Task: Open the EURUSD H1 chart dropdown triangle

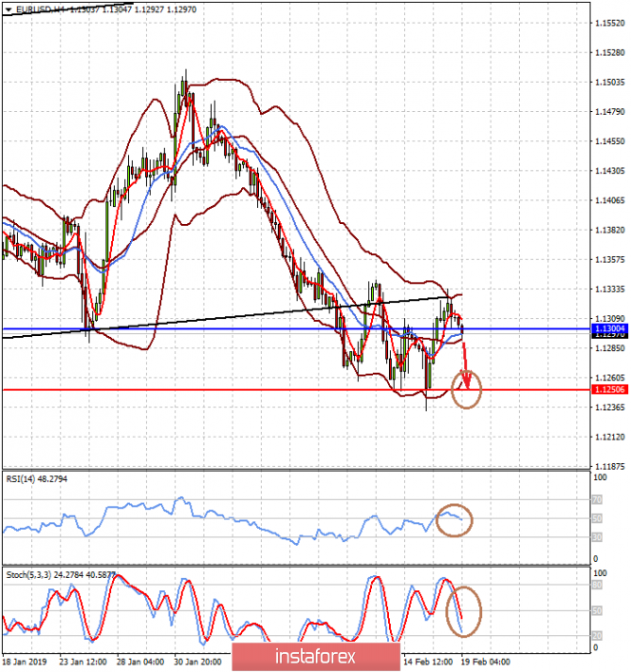Action: pos(9,9)
